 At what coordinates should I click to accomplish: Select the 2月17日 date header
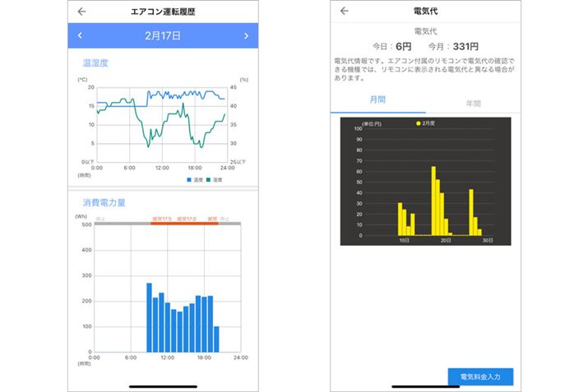[x=163, y=35]
